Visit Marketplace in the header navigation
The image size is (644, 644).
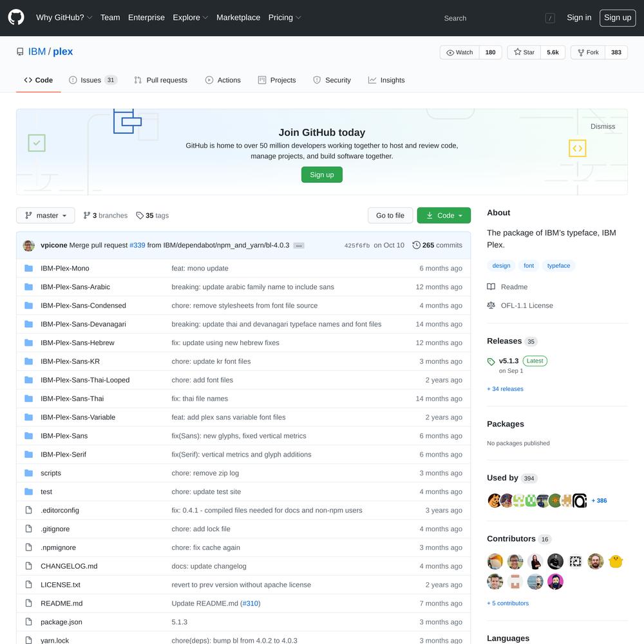click(238, 17)
